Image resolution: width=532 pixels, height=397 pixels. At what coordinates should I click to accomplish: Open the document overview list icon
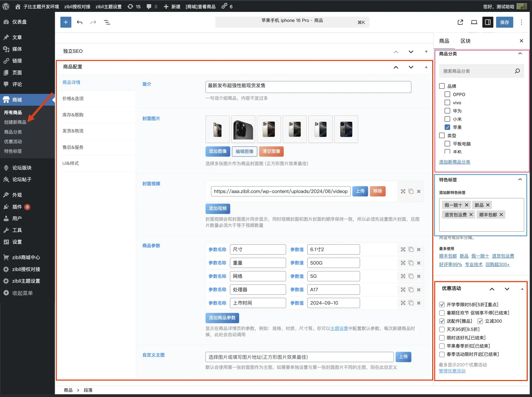point(107,22)
